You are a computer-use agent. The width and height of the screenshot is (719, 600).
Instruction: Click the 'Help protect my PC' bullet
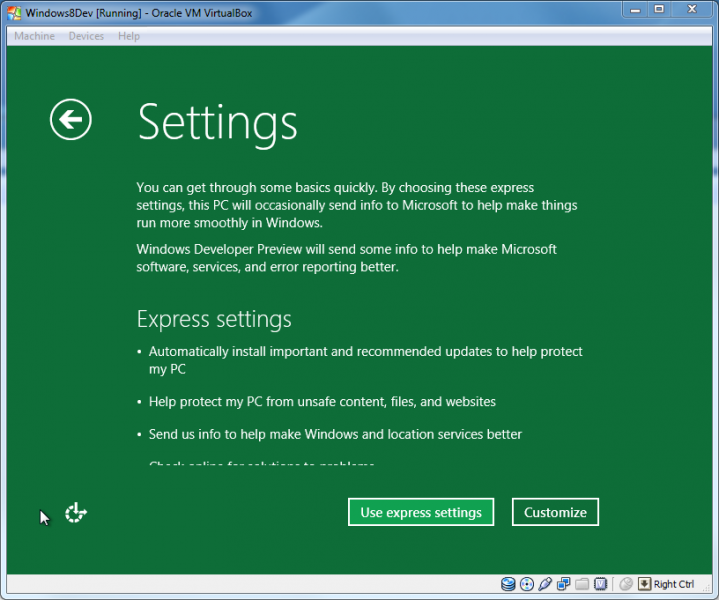322,402
